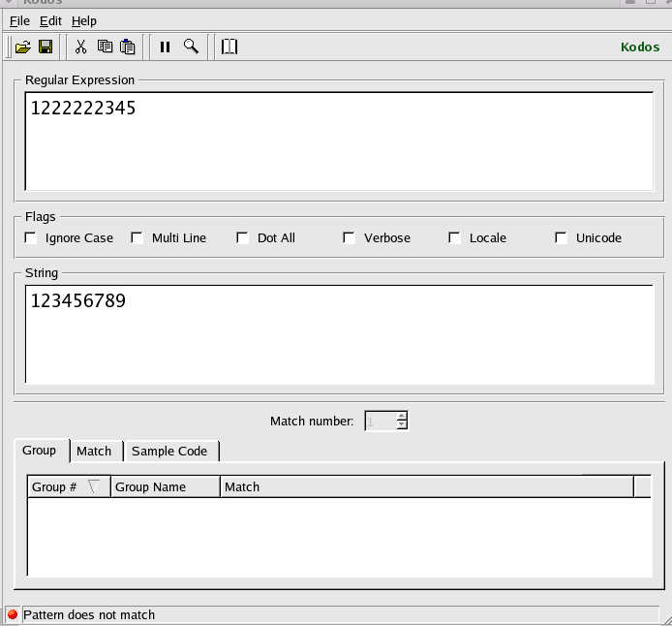Click the Open file icon

click(x=23, y=47)
